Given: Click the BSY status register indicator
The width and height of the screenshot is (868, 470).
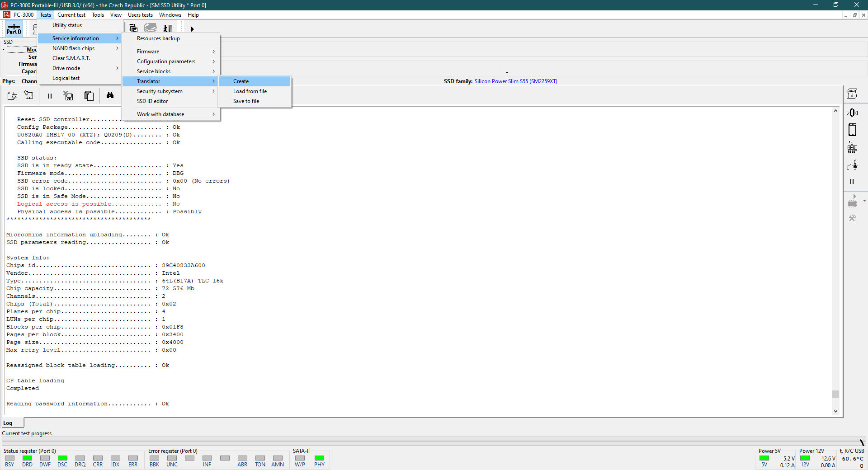Looking at the screenshot, I should point(9,458).
